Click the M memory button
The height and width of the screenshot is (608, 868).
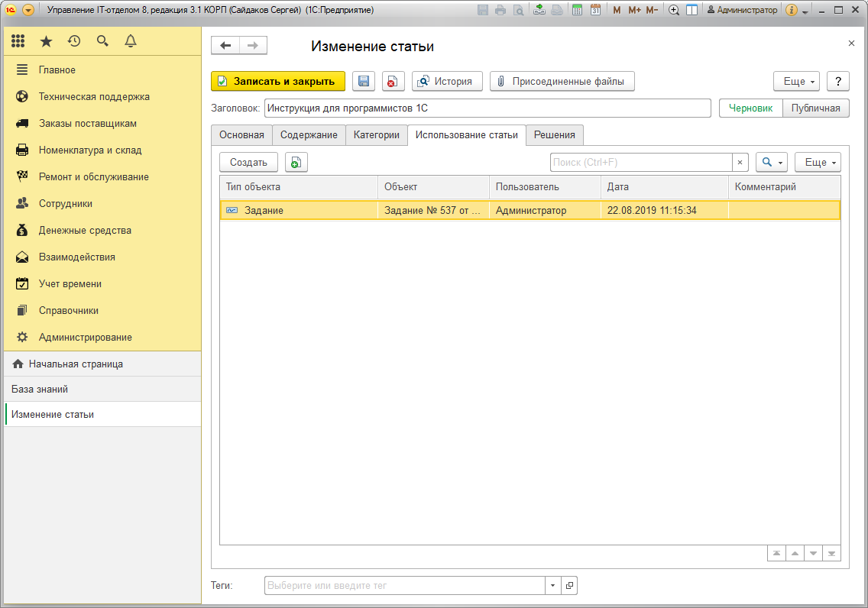click(x=617, y=10)
